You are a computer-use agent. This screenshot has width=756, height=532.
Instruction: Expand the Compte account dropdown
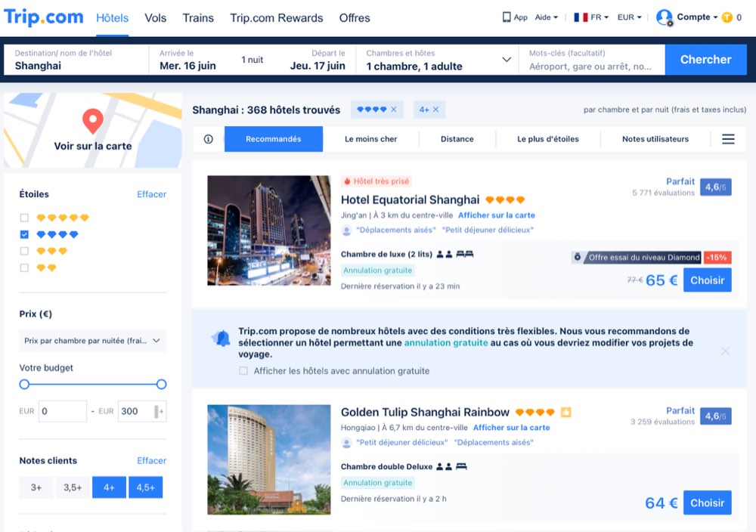pos(697,17)
